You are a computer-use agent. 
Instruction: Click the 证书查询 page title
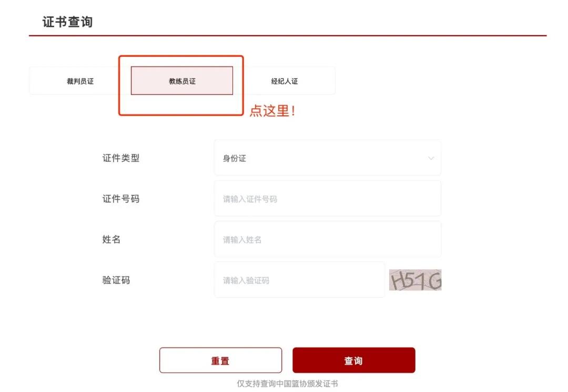[67, 22]
